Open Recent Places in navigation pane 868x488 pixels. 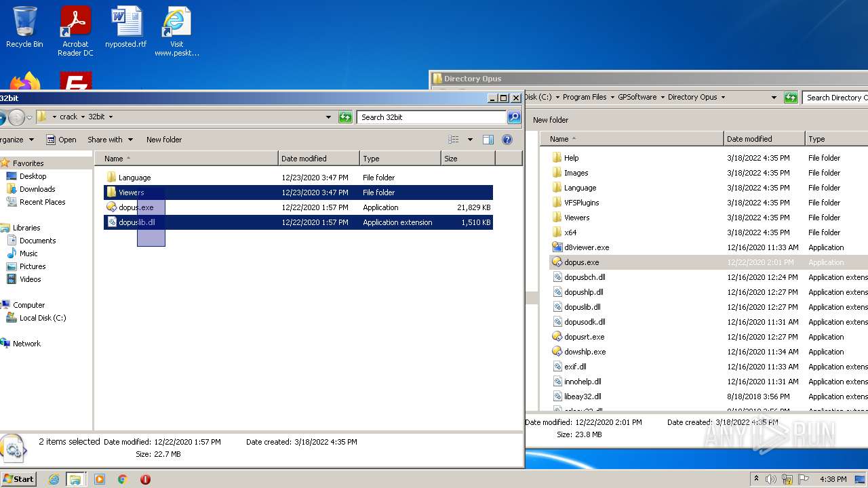tap(42, 202)
